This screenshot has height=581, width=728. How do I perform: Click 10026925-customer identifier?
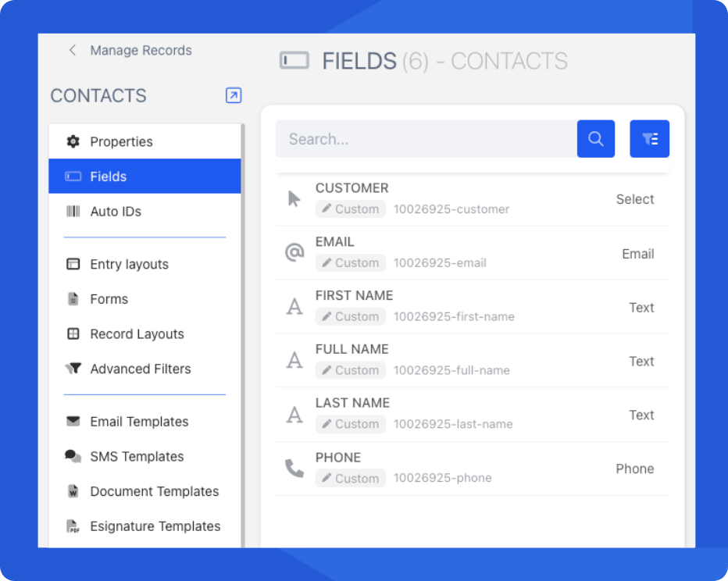(x=451, y=209)
